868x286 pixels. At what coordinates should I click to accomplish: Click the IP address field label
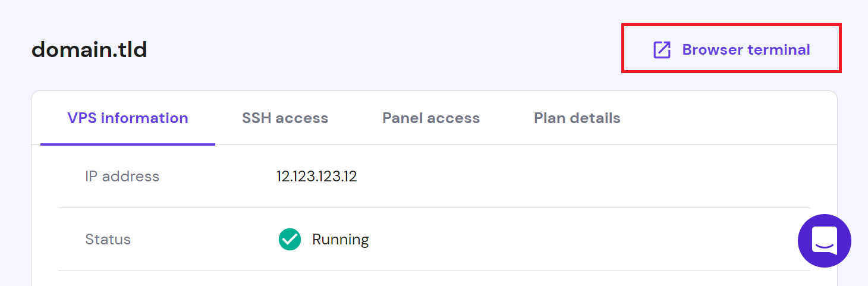tap(122, 177)
